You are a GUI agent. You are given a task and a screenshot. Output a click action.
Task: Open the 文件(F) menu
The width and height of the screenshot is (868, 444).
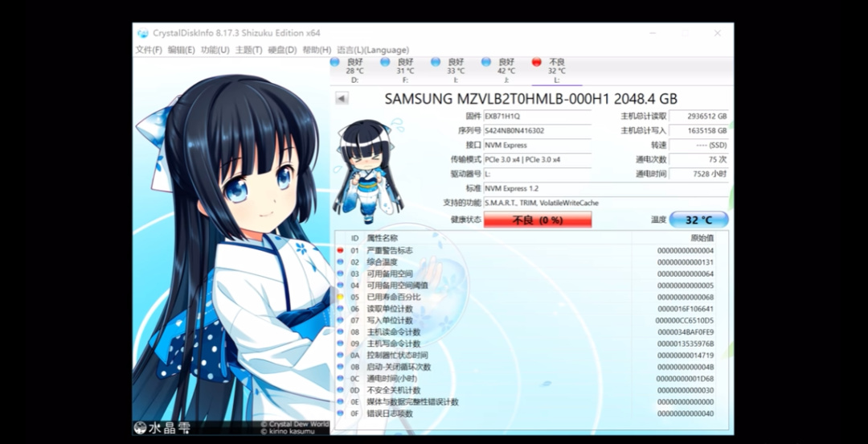(x=149, y=50)
